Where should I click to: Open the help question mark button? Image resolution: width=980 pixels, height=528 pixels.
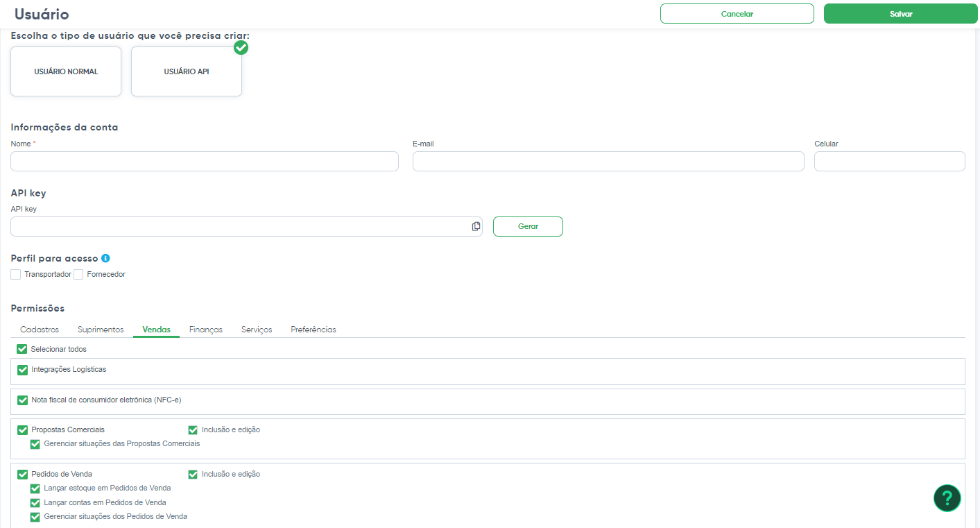tap(947, 497)
